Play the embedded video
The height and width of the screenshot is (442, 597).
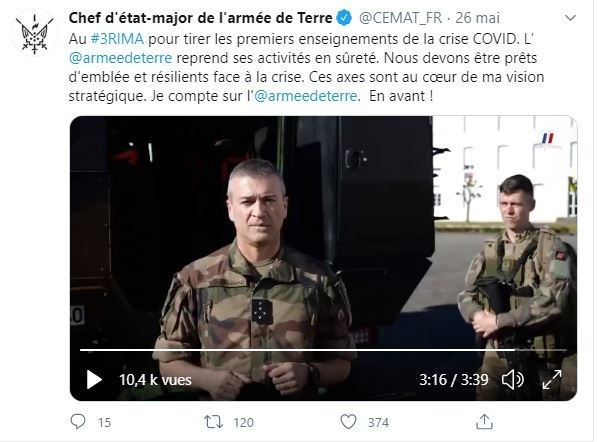tap(94, 380)
